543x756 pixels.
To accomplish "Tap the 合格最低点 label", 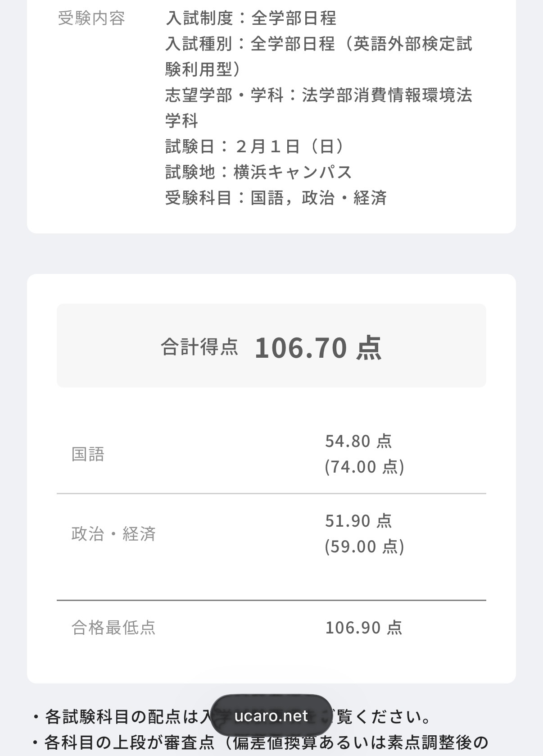I will click(x=113, y=627).
